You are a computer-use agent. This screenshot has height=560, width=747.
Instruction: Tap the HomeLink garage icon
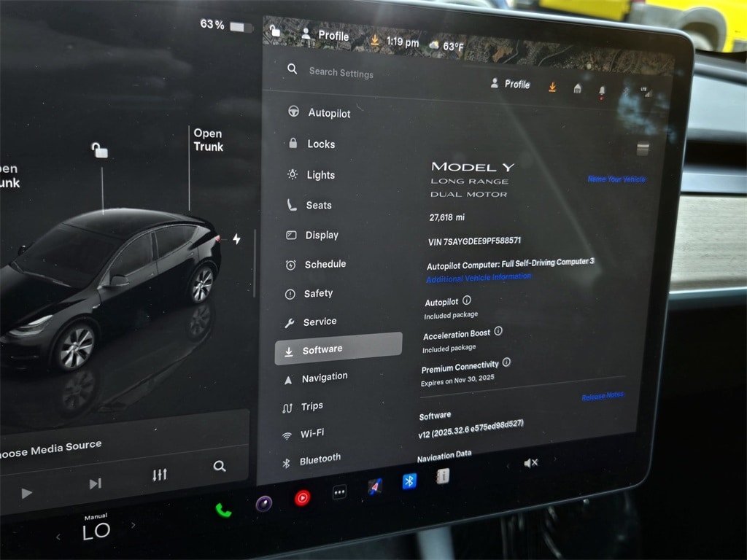tap(577, 88)
